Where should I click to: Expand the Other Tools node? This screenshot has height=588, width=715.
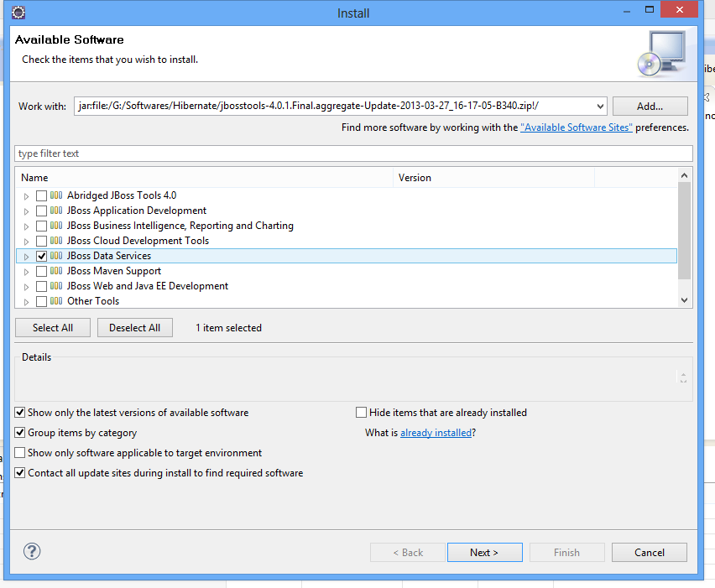pos(26,300)
